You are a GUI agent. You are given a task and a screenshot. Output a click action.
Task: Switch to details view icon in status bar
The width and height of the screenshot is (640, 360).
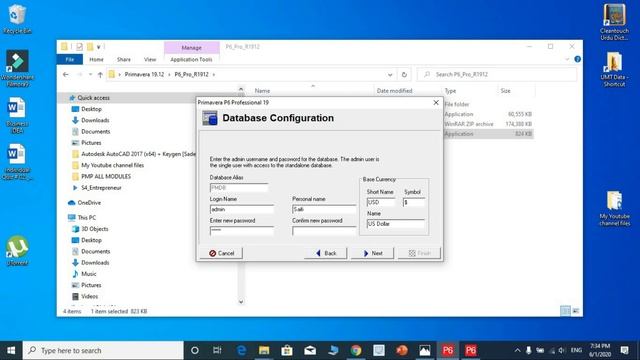[565, 311]
